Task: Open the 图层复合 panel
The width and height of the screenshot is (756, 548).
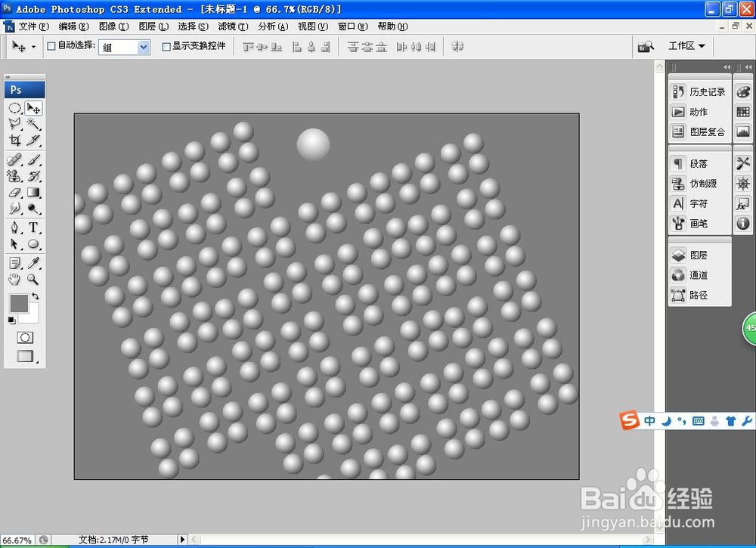Action: click(699, 132)
